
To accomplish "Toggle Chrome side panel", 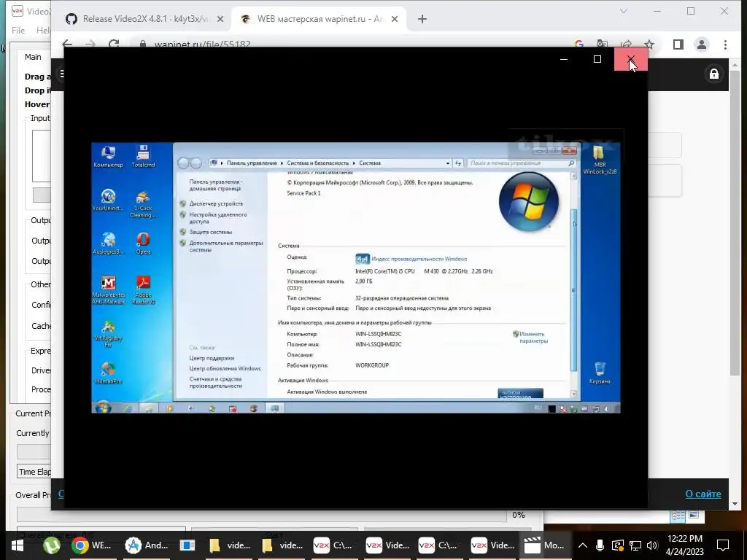I will 678,44.
